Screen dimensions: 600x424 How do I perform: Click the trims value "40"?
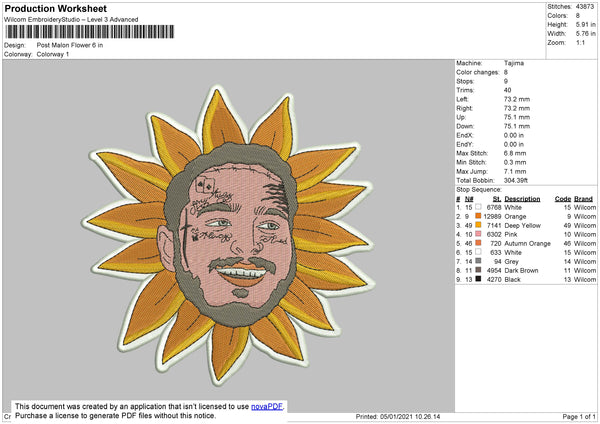[x=508, y=90]
